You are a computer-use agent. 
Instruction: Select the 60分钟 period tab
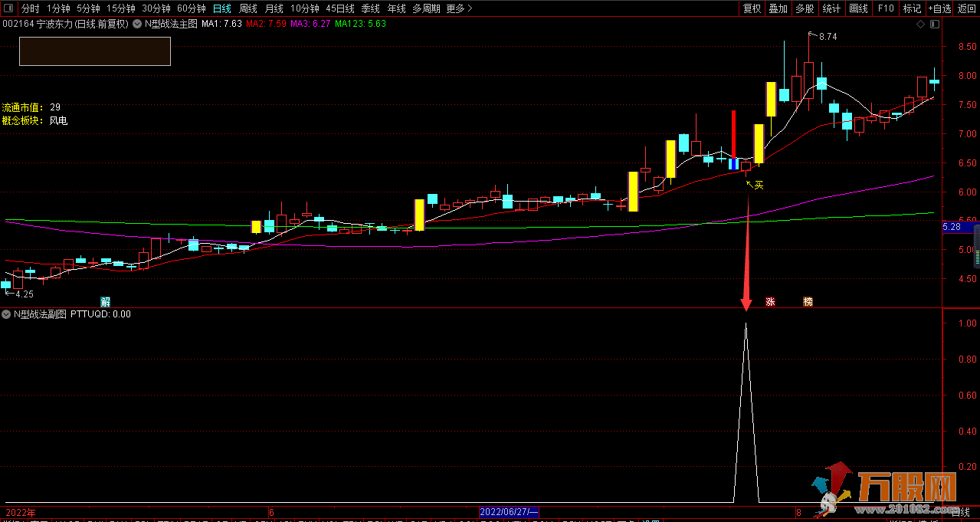click(191, 8)
